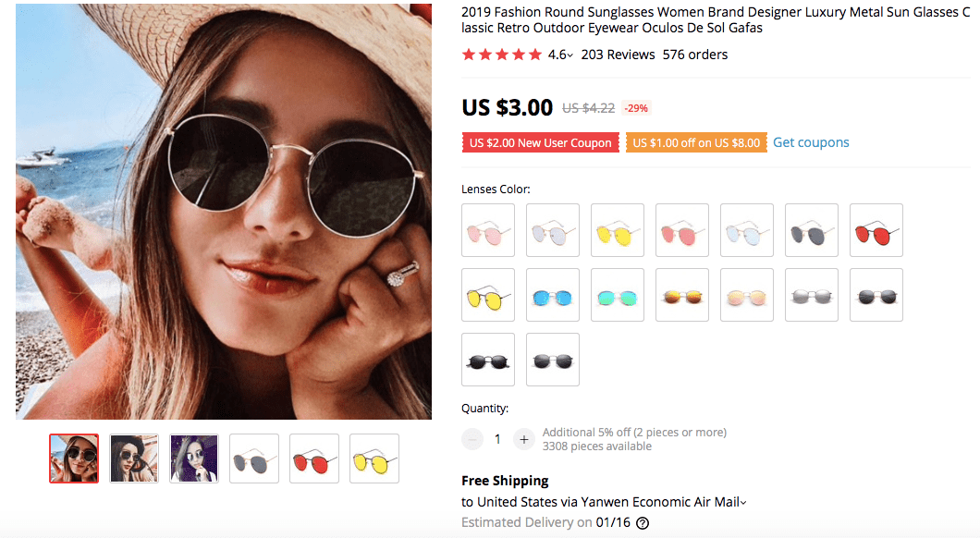Choose the red lenses with black frame swatch
Image resolution: width=980 pixels, height=538 pixels.
[876, 230]
